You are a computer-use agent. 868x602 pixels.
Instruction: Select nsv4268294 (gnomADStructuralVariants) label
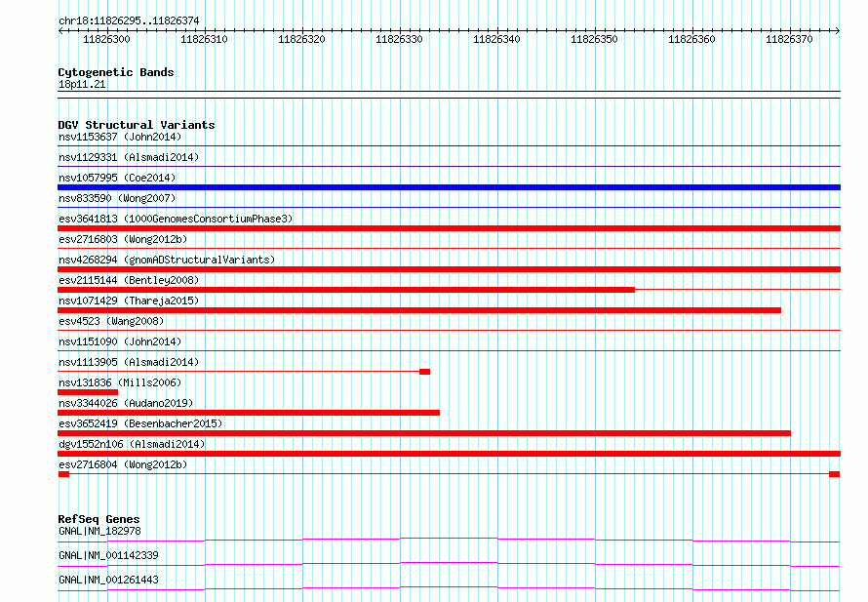coord(167,260)
